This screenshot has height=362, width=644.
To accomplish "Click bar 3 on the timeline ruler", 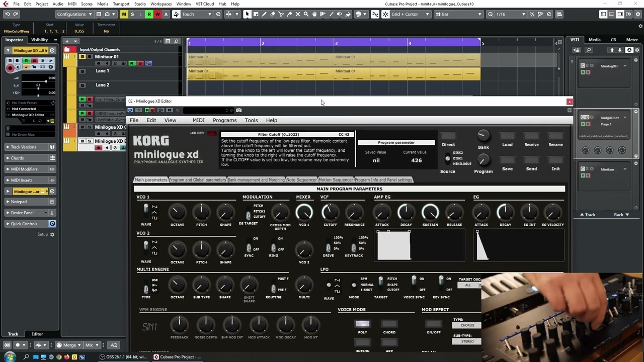I will pyautogui.click(x=336, y=43).
